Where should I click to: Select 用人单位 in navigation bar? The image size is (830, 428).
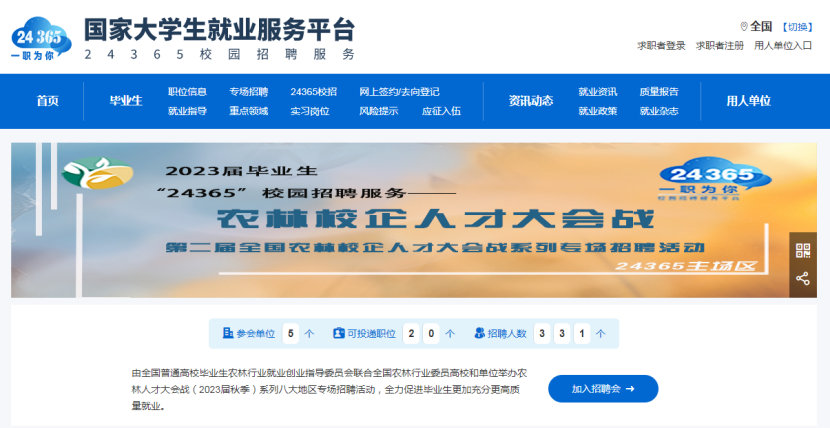coord(748,101)
